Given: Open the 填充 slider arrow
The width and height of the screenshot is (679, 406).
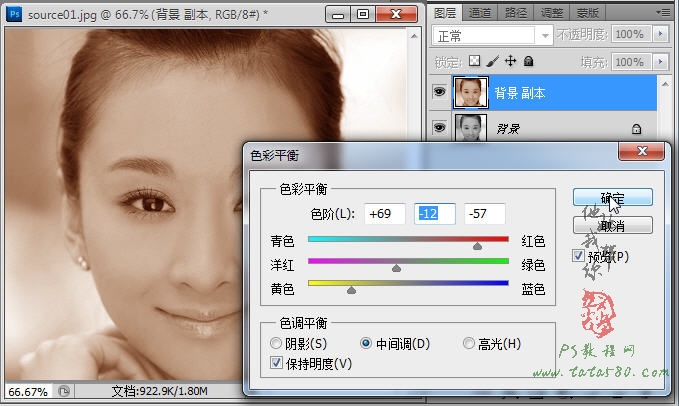Looking at the screenshot, I should (660, 62).
